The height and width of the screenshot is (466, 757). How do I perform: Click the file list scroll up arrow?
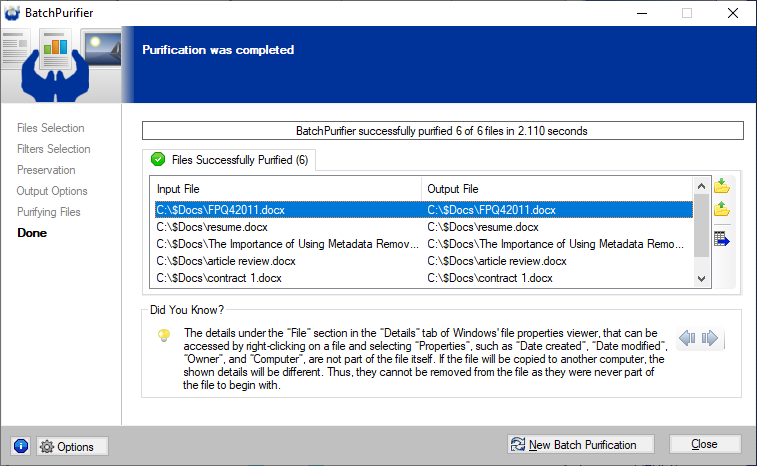tap(701, 186)
